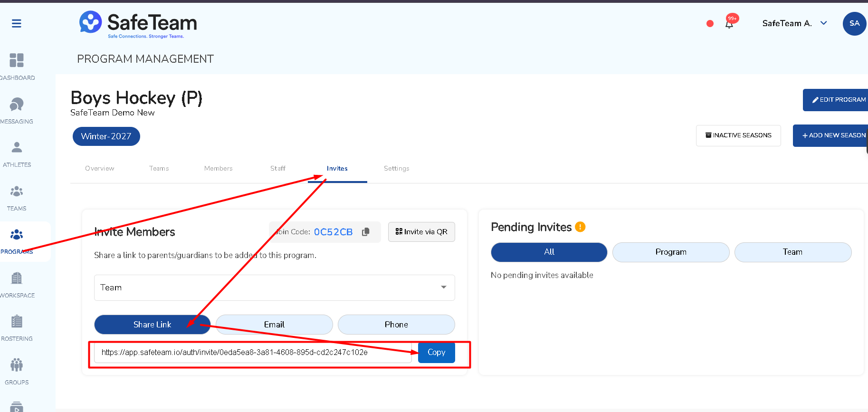This screenshot has height=412, width=868.
Task: Filter pending invites by All
Action: [x=549, y=252]
